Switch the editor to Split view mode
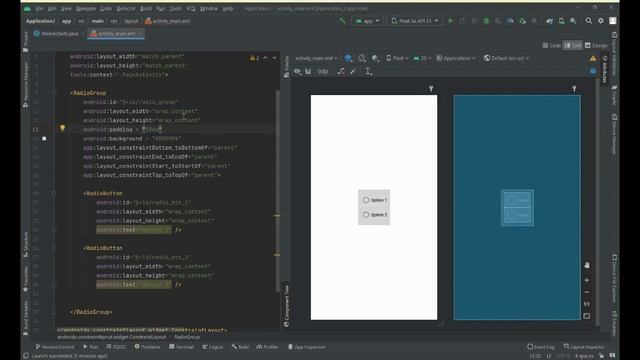Viewport: 640px width, 360px height. point(572,45)
